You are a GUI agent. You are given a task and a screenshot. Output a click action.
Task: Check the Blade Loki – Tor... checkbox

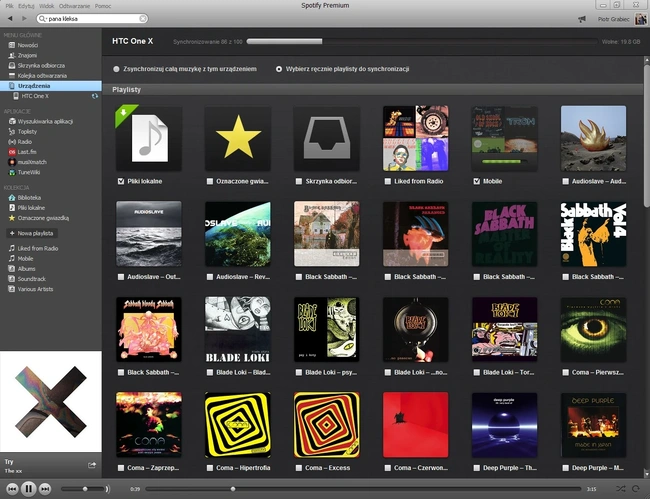(x=477, y=373)
